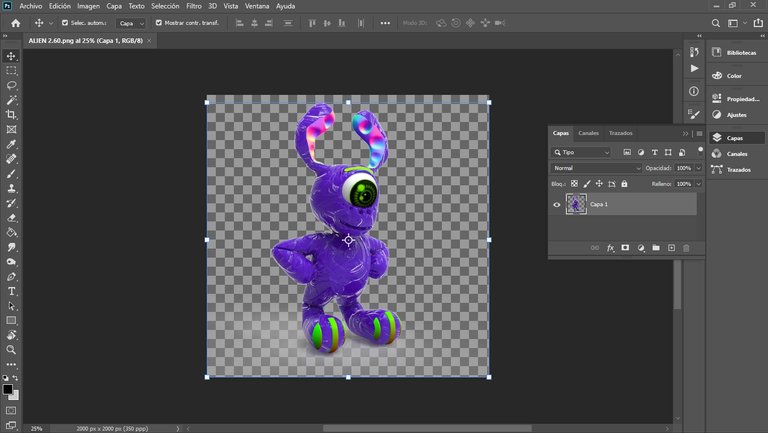Toggle lock position icon
Screen dimensions: 768x433
coord(599,184)
